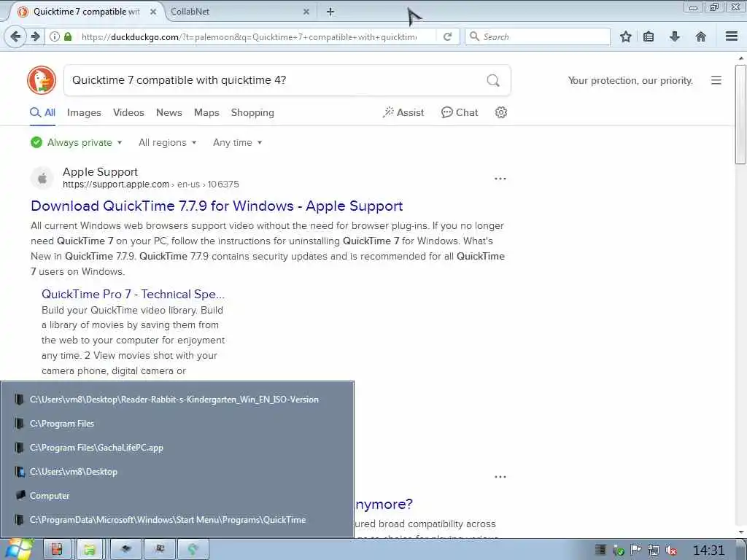The width and height of the screenshot is (747, 560).
Task: Open the browser hamburger menu
Action: (x=732, y=36)
